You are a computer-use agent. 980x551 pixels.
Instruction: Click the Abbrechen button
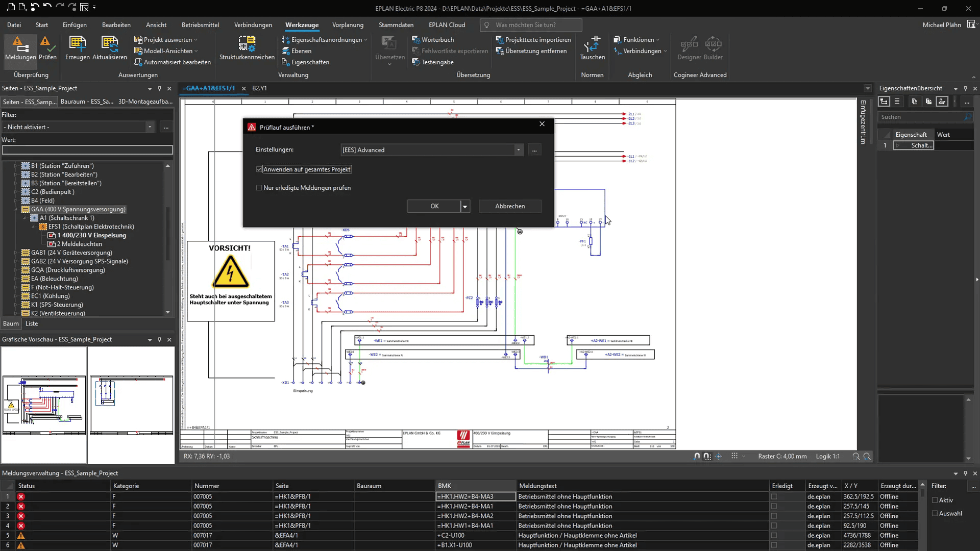[509, 206]
